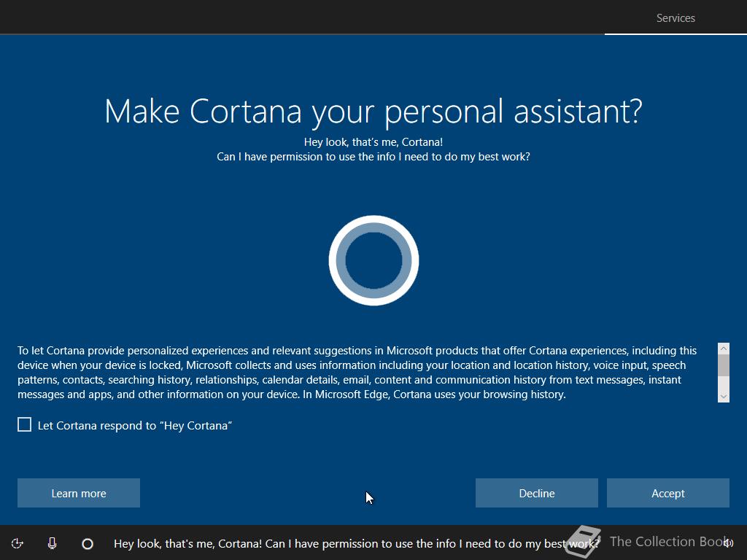This screenshot has width=747, height=560.
Task: Click the paragraph starting To let Cortana provide
Action: 357,373
